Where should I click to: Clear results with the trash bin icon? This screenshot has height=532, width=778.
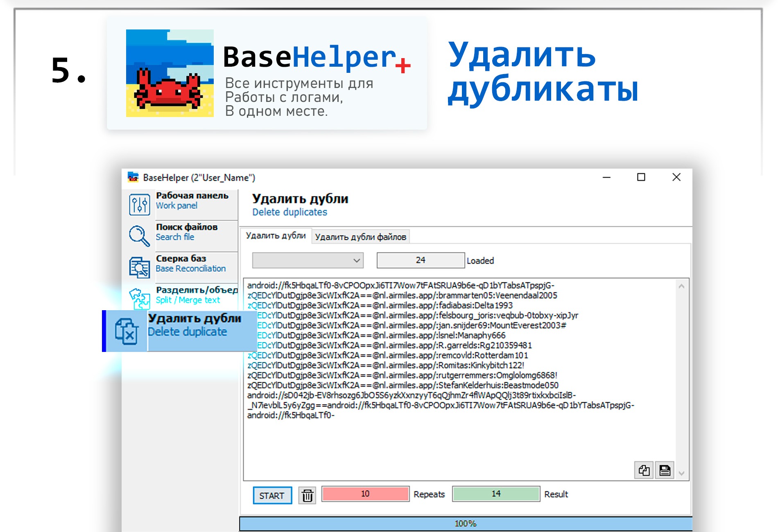click(307, 495)
